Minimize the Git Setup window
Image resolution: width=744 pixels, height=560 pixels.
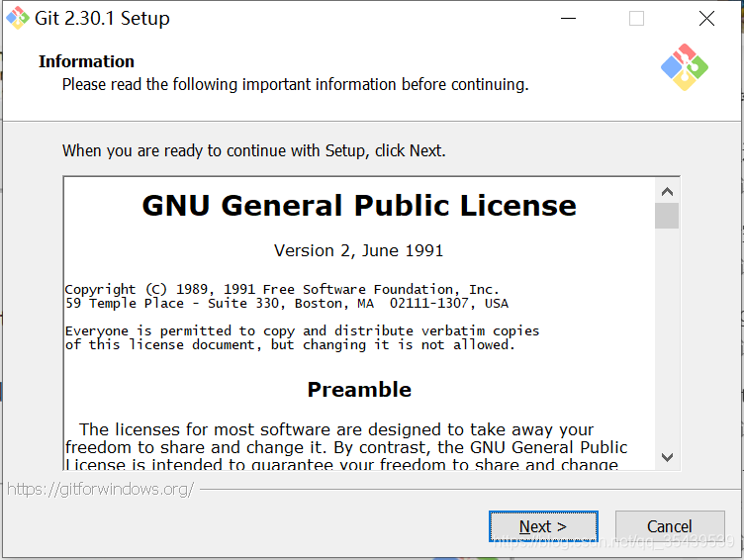568,19
